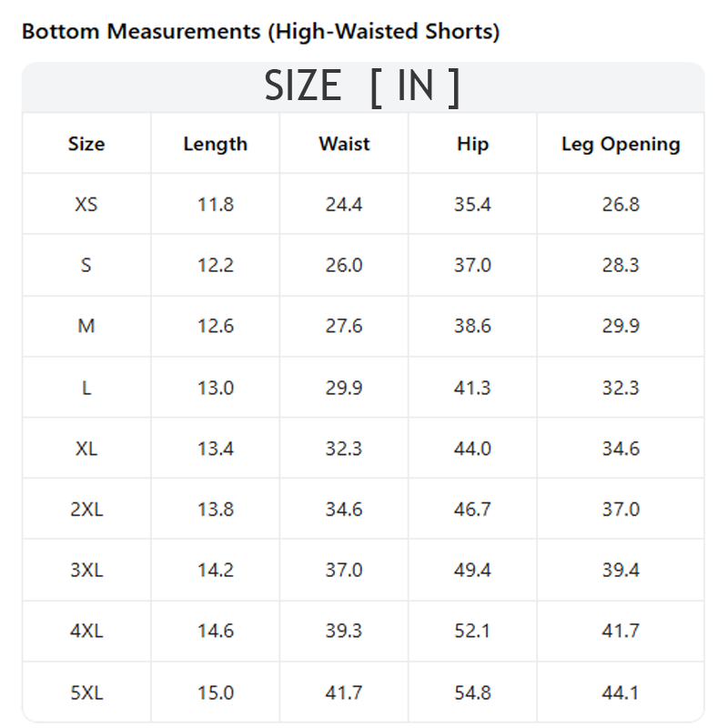Click the 54.8 hip value for 5XL
The image size is (728, 728).
pos(472,693)
